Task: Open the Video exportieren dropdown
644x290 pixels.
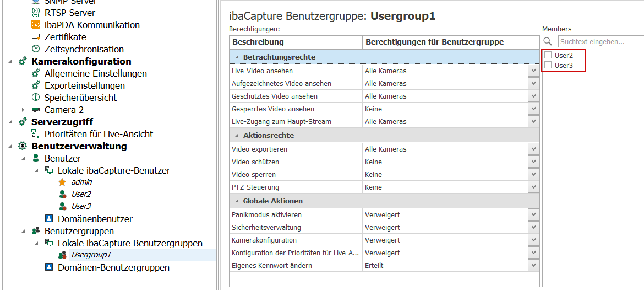Action: click(x=533, y=149)
